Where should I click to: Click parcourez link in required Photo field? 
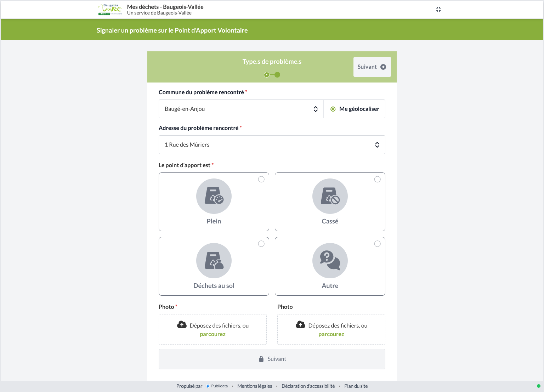(x=212, y=334)
